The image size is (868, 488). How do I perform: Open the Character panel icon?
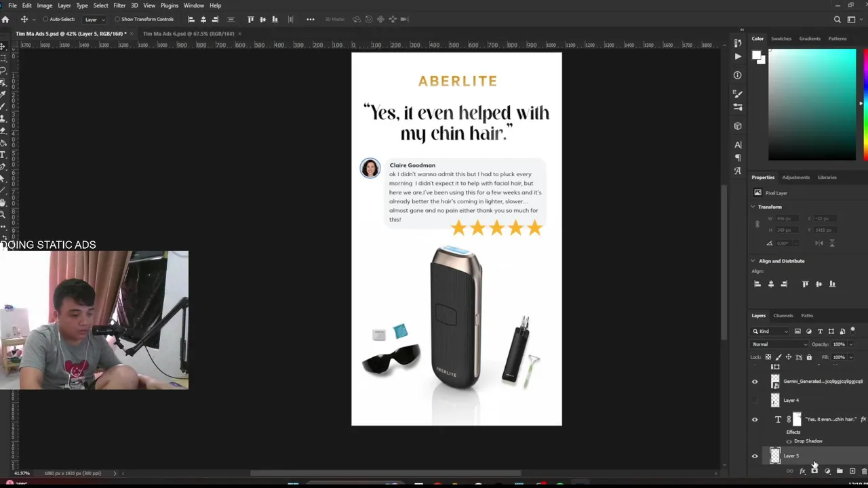pyautogui.click(x=738, y=145)
